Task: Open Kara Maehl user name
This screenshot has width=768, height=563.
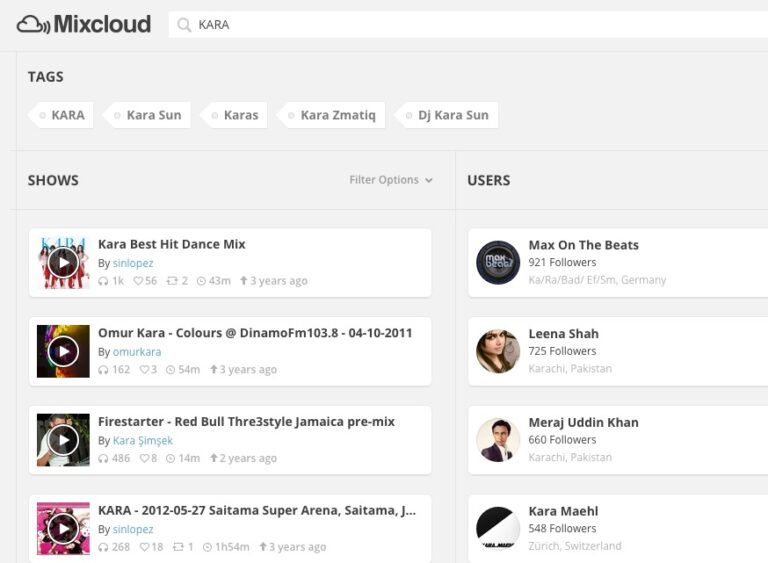Action: (x=563, y=511)
